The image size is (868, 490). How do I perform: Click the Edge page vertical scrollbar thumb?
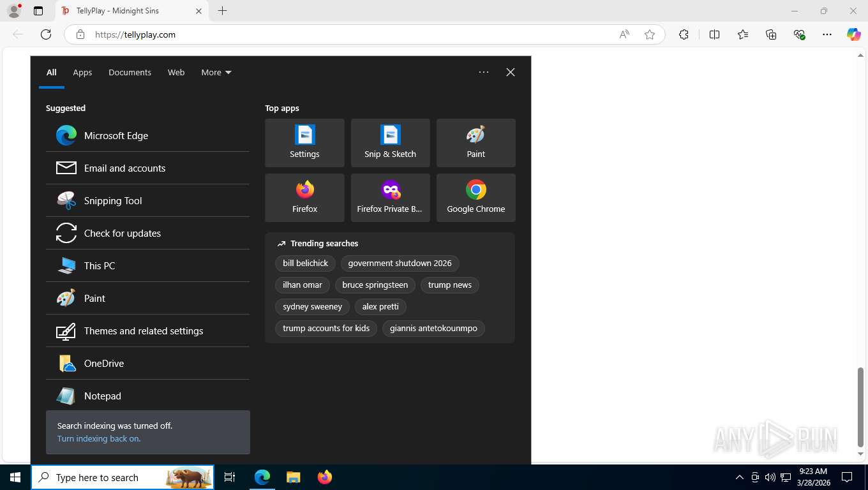pyautogui.click(x=860, y=407)
